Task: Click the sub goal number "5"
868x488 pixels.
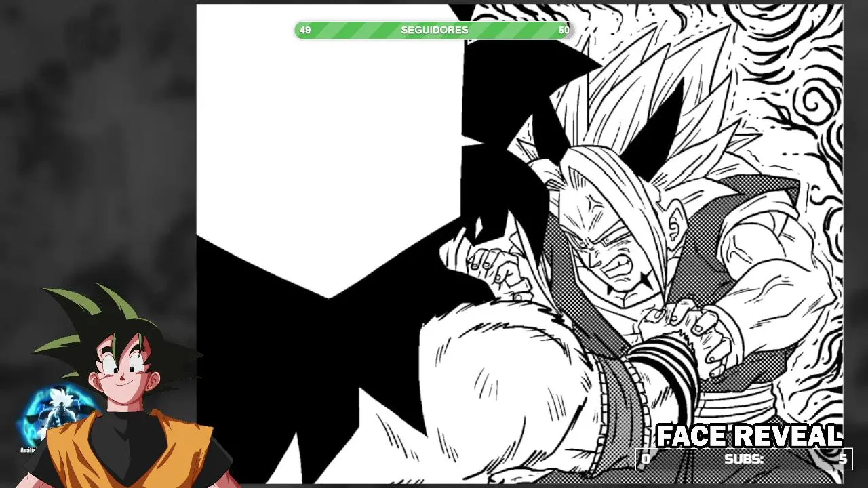Action: [842, 459]
